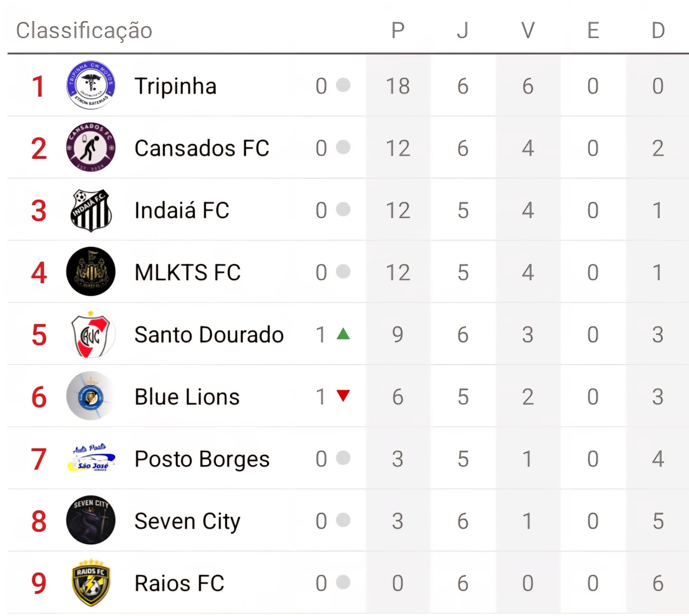
Task: Open the Posto Borges team logo
Action: coord(91,458)
